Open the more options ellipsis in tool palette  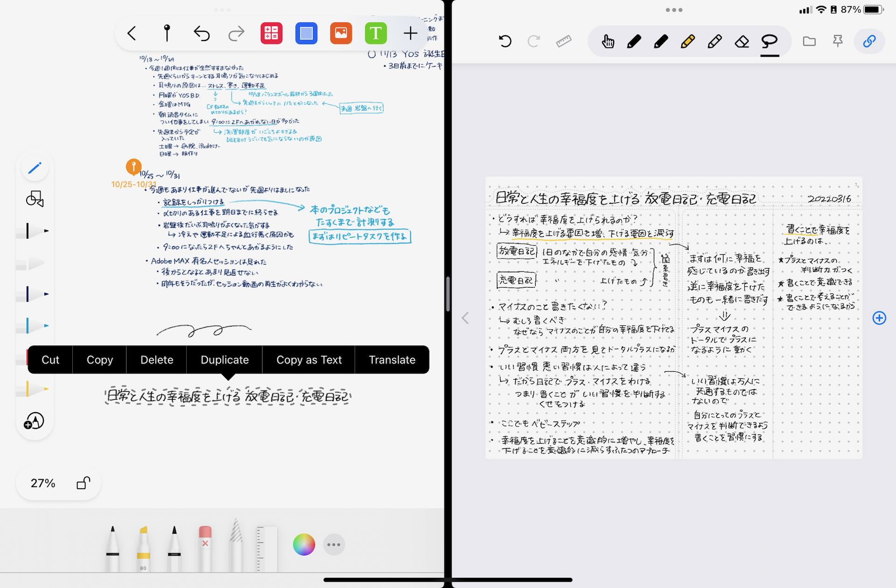334,544
